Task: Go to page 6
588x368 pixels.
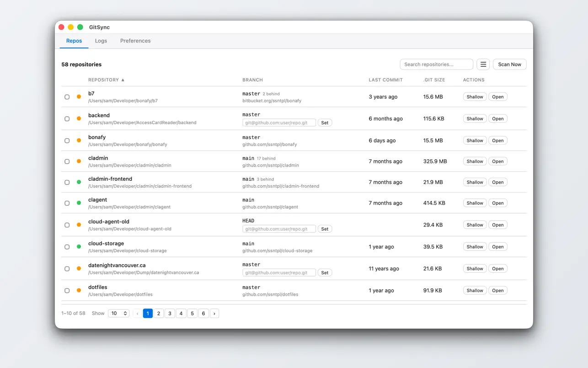Action: [203, 314]
